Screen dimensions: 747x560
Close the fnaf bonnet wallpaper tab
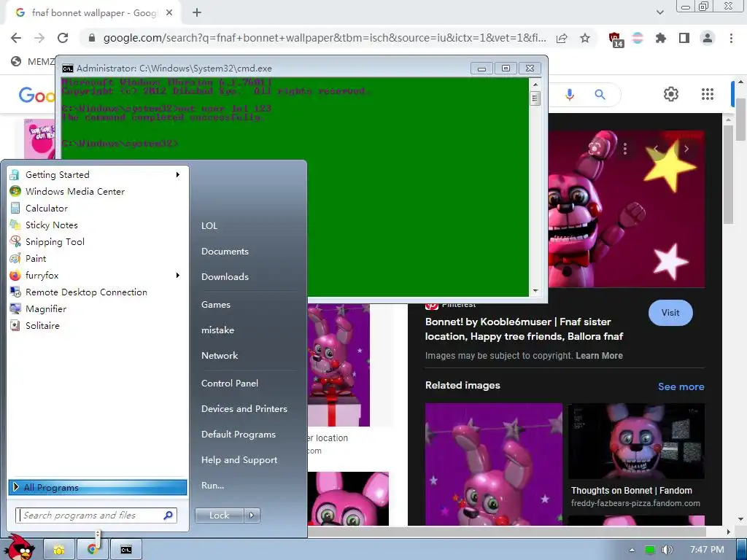[169, 13]
